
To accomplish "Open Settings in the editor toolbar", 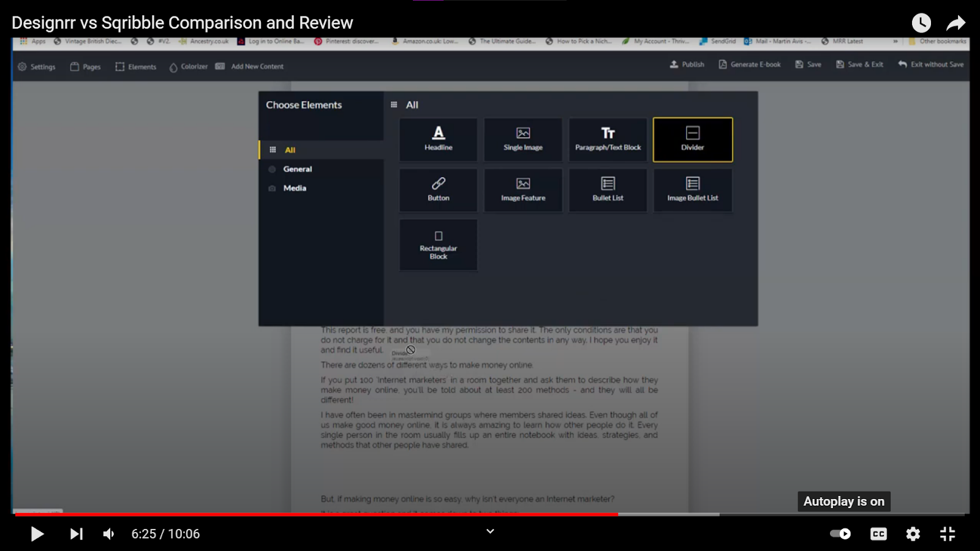I will 37,67.
